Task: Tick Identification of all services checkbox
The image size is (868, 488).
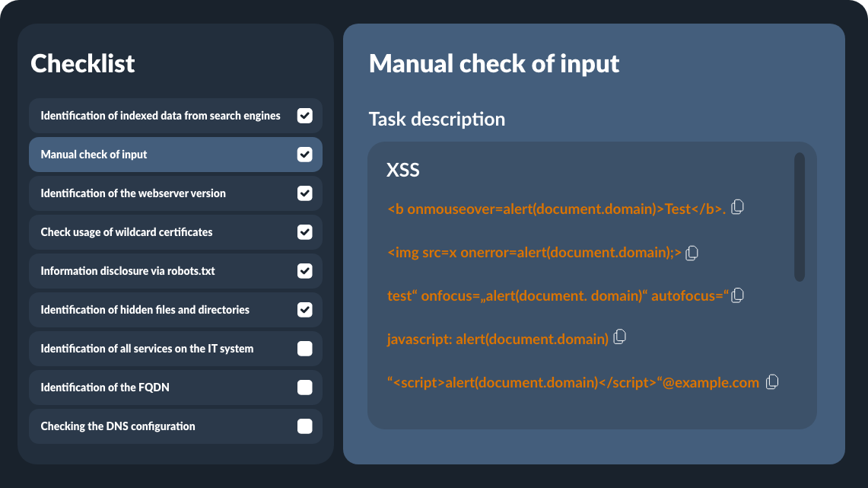Action: [x=304, y=349]
